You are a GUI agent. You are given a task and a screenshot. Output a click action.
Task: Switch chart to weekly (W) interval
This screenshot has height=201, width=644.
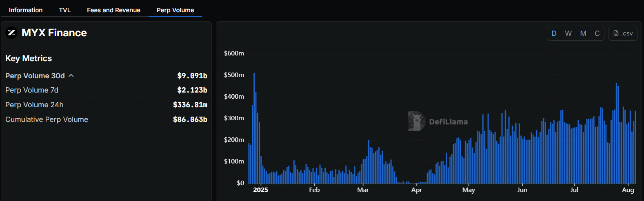(x=568, y=33)
